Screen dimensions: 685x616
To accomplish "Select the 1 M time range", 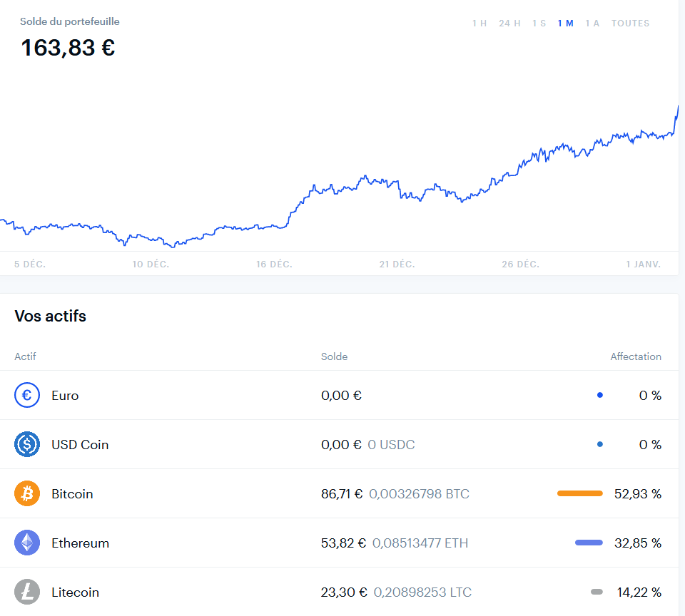I will pos(566,24).
